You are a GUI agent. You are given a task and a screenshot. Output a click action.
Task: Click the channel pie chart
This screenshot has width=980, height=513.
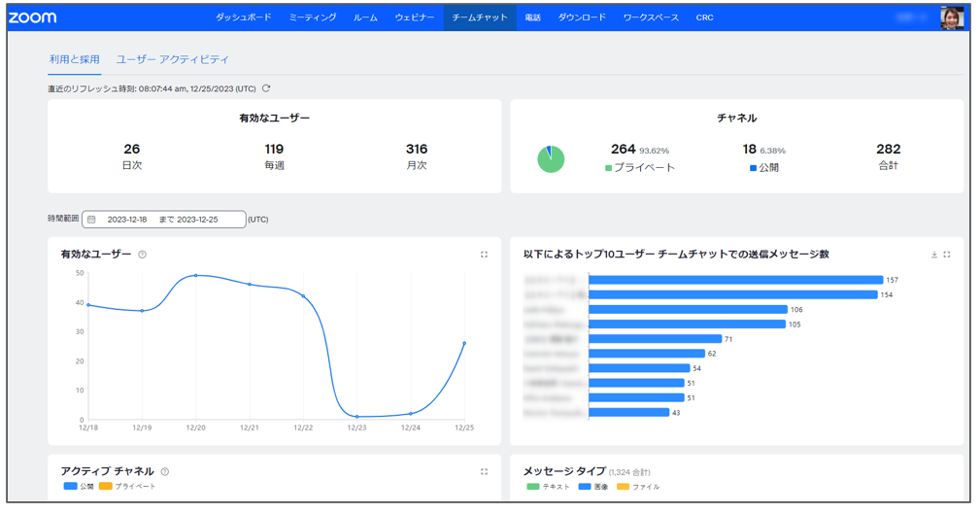[551, 158]
